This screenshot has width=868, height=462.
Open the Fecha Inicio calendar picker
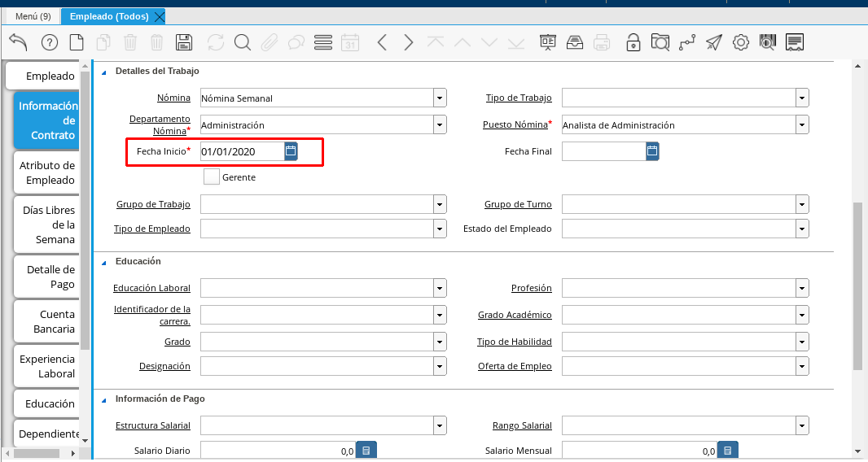coord(291,150)
